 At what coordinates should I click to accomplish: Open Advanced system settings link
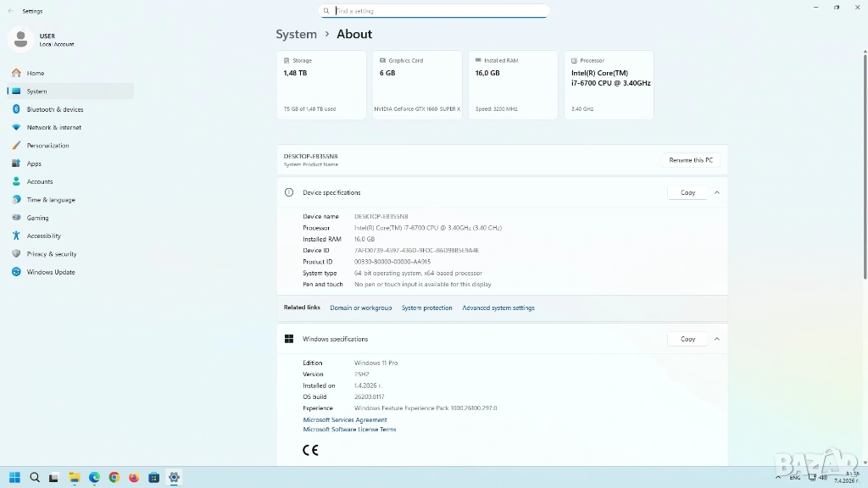[498, 308]
